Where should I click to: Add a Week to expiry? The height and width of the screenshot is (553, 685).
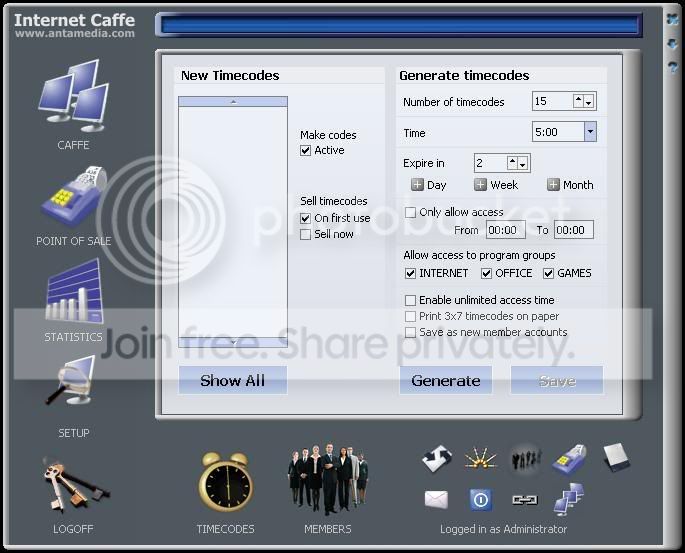pyautogui.click(x=481, y=185)
